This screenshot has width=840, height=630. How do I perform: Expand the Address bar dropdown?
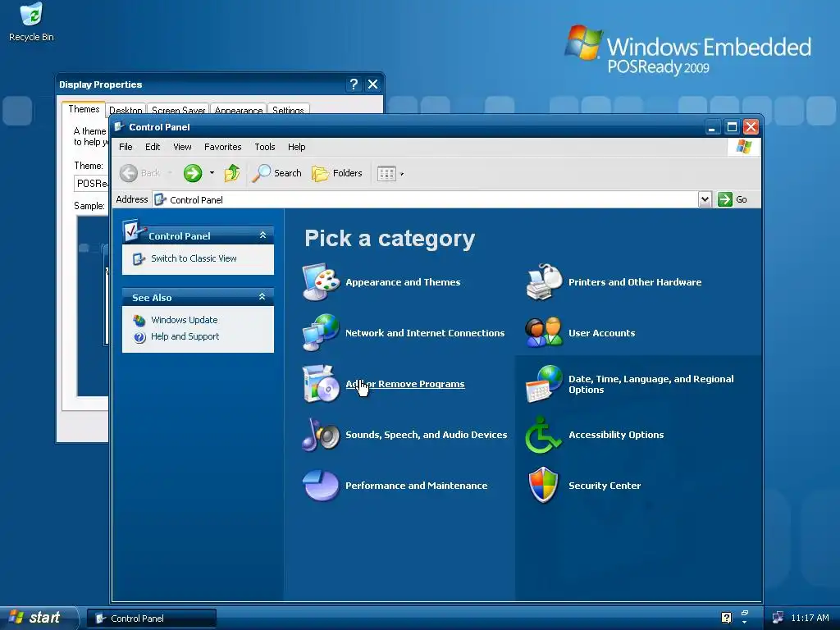[x=705, y=199]
